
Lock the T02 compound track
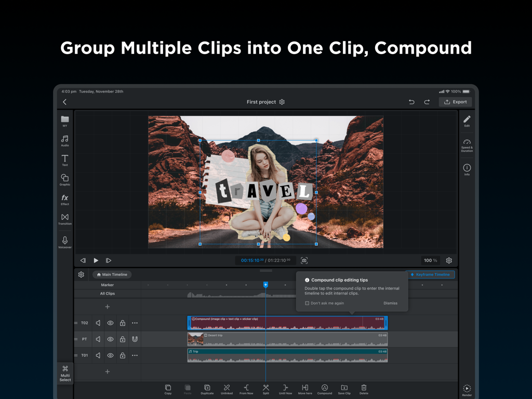click(123, 323)
